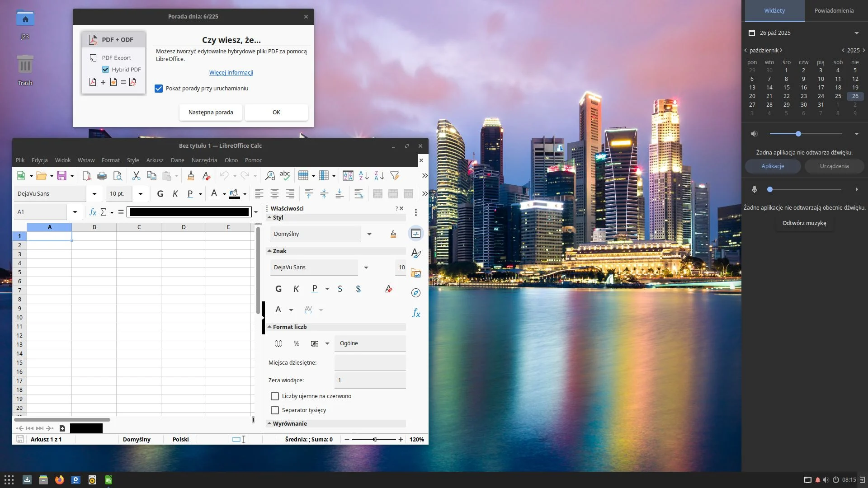Open the Arkusz menu
The width and height of the screenshot is (868, 488).
155,160
